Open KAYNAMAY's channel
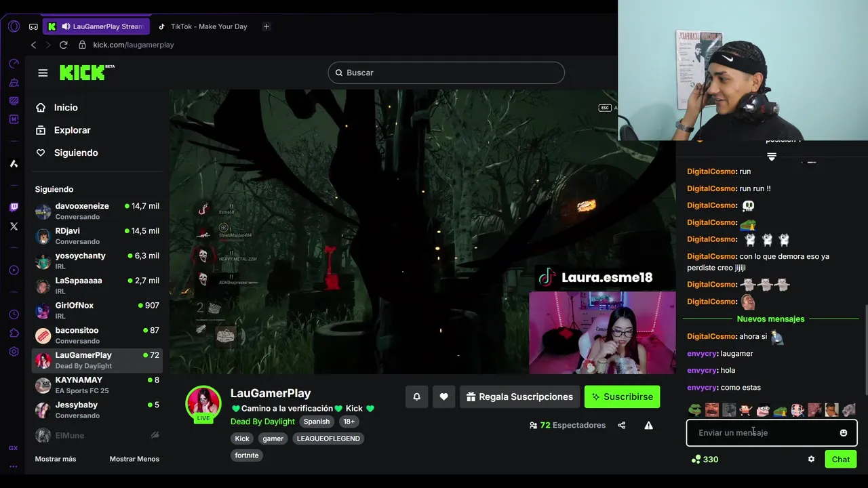Image resolution: width=868 pixels, height=488 pixels. [x=97, y=385]
